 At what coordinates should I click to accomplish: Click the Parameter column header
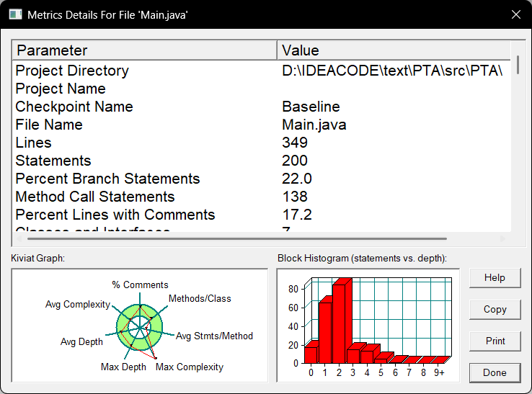(x=145, y=50)
